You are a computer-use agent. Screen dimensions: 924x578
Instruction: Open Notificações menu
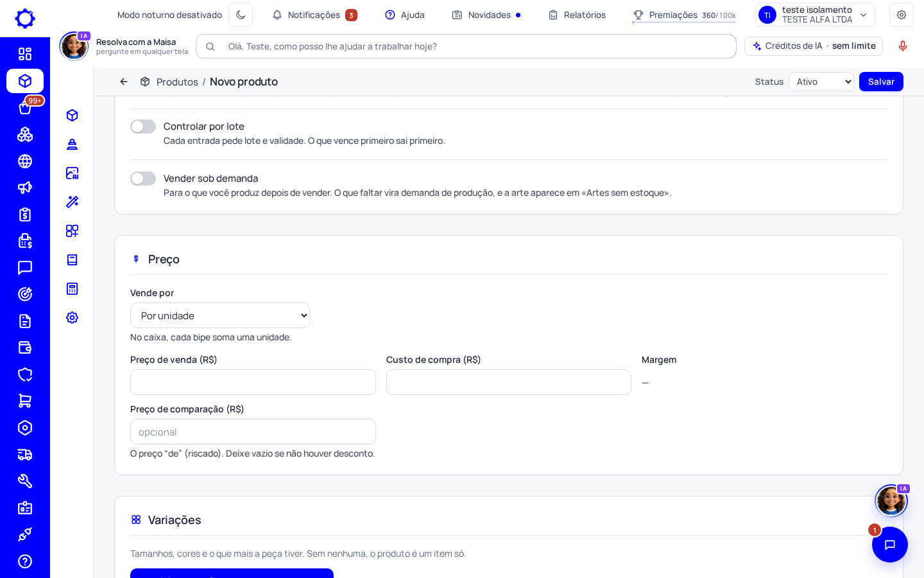pyautogui.click(x=314, y=15)
